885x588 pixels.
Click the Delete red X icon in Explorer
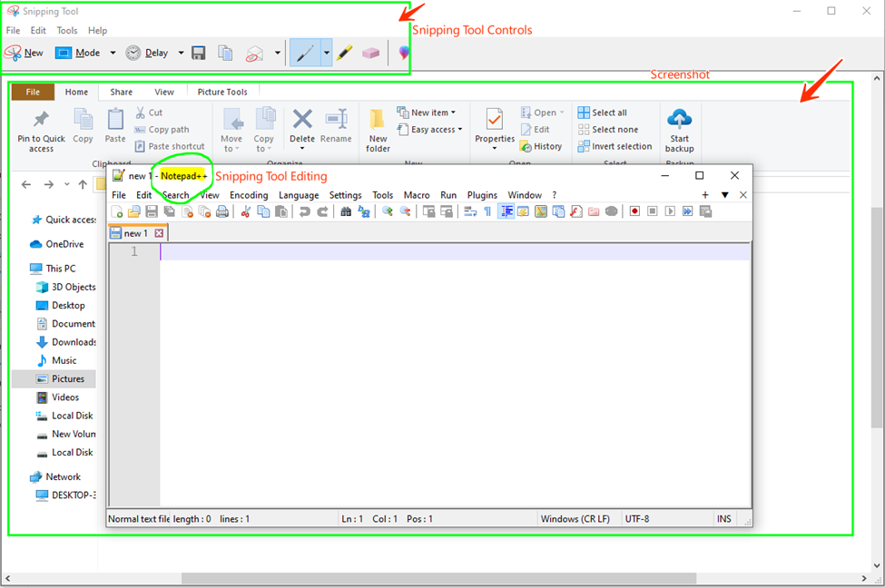(302, 119)
